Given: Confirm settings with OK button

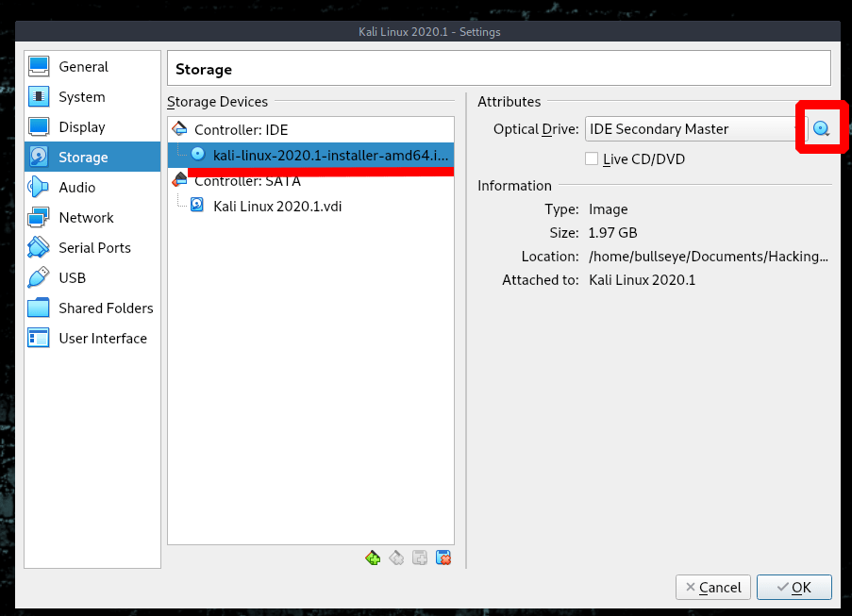Looking at the screenshot, I should pos(794,587).
